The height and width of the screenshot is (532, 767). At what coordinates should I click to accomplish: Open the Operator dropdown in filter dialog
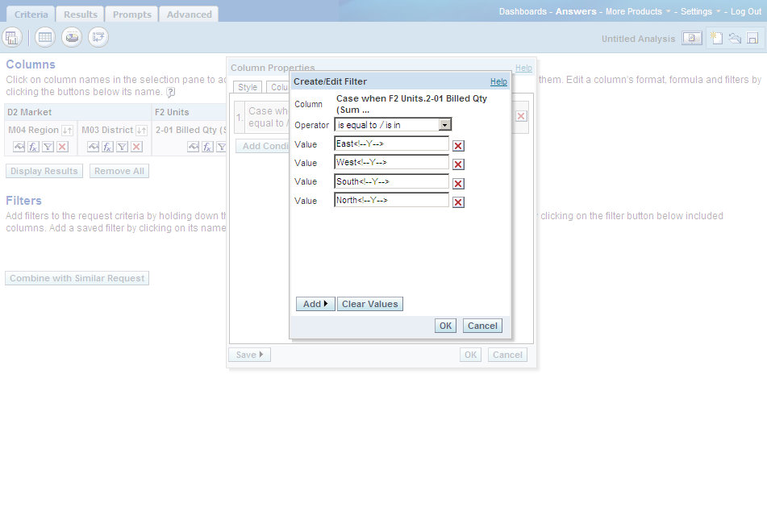[x=444, y=124]
